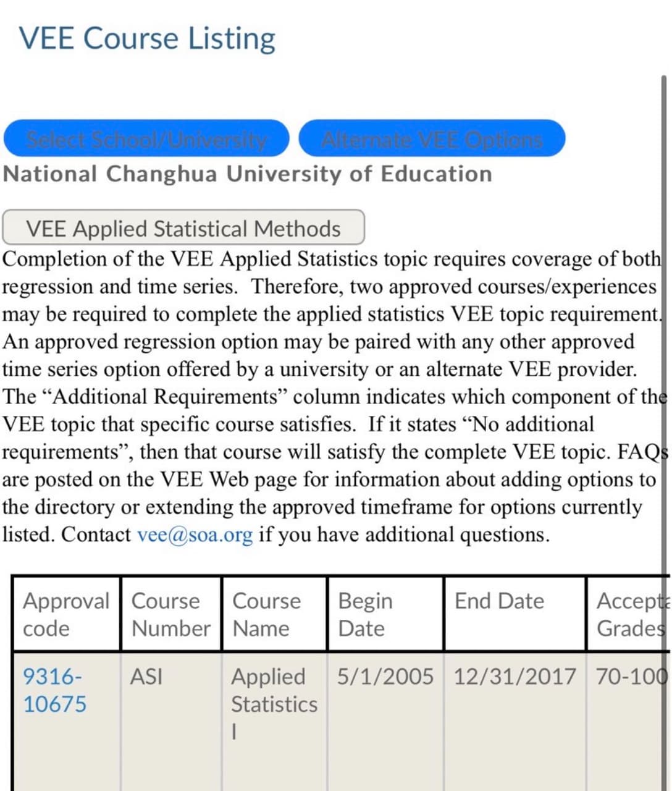The width and height of the screenshot is (672, 791).
Task: Click the Course Number column header
Action: pos(170,614)
